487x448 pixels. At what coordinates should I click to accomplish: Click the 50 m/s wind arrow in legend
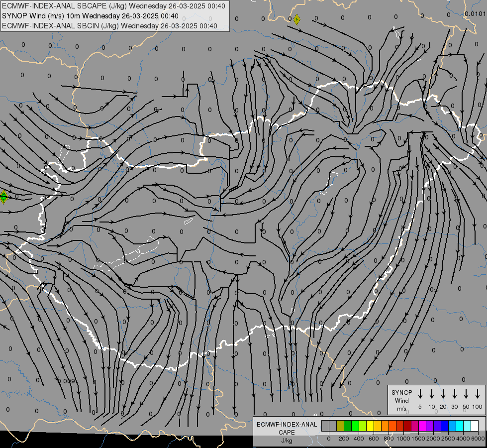[x=466, y=394]
